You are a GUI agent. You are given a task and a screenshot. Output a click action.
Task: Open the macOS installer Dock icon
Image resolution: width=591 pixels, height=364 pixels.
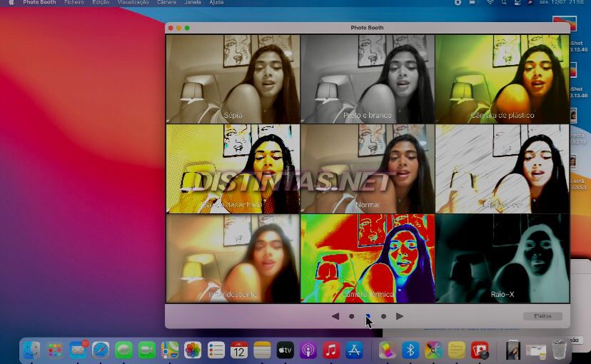[x=387, y=350]
